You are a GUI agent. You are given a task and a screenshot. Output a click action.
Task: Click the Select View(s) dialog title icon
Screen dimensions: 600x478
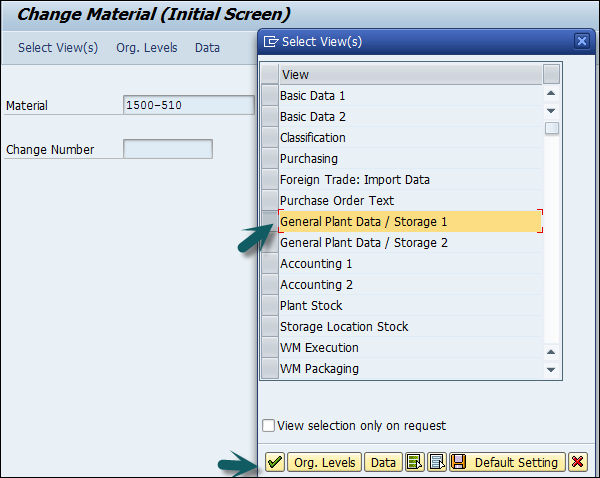tap(270, 41)
